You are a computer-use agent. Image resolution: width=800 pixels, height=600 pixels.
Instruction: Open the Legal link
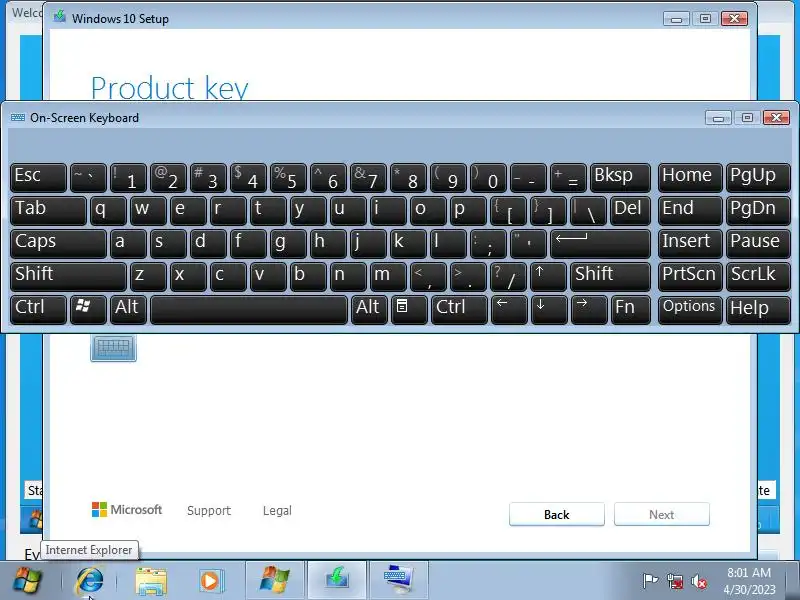[277, 511]
